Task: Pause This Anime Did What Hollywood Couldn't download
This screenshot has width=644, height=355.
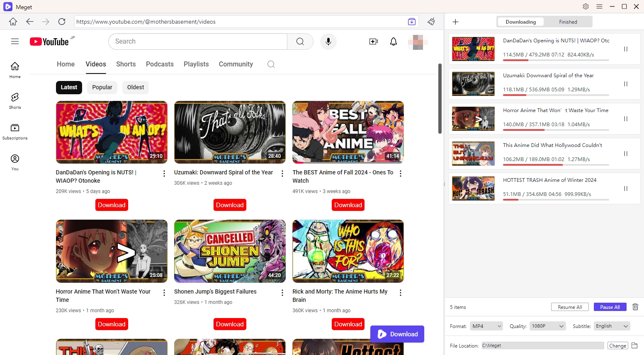Action: 626,154
